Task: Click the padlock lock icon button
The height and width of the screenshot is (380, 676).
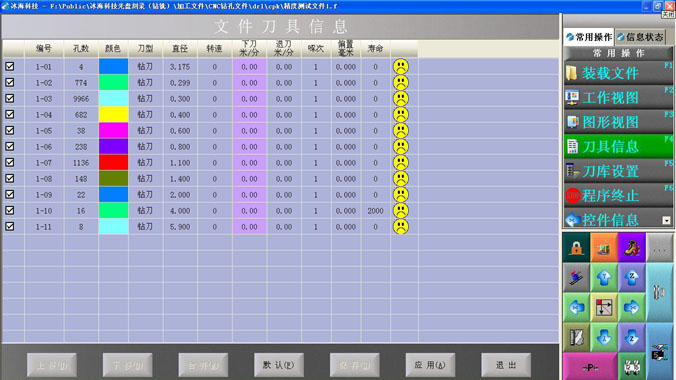Action: click(576, 248)
